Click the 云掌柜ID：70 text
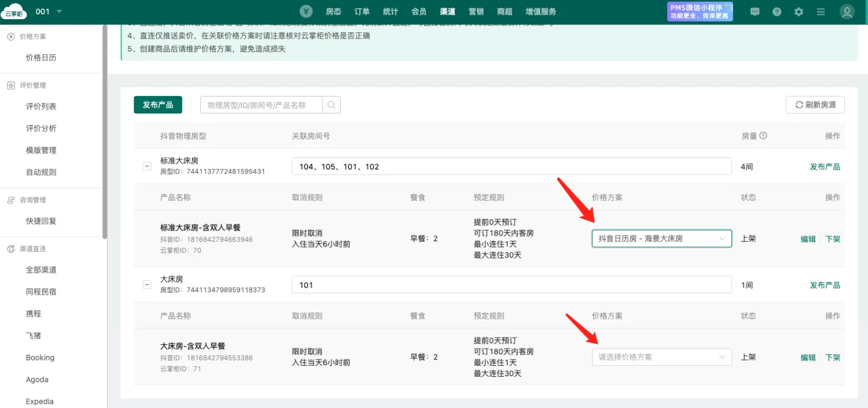The height and width of the screenshot is (408, 868). [x=181, y=251]
